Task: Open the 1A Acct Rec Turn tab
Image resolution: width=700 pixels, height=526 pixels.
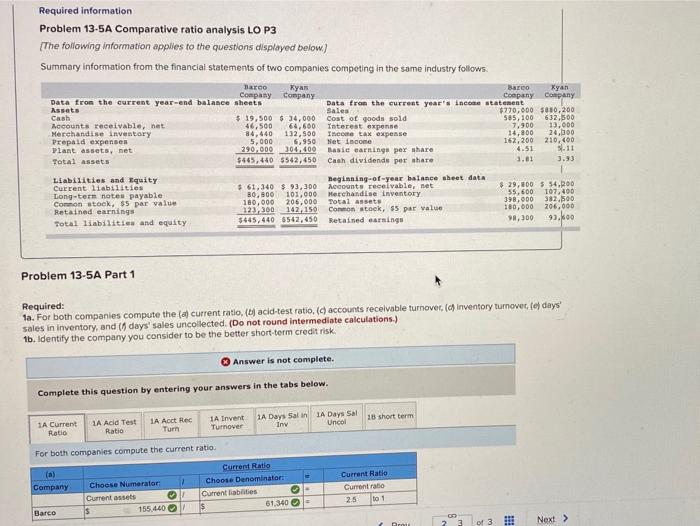Action: [171, 425]
